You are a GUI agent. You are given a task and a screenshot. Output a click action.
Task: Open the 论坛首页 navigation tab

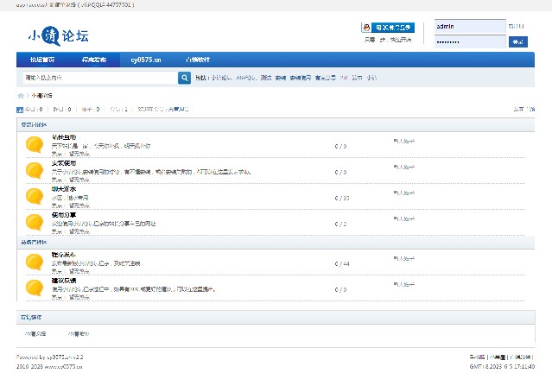click(x=42, y=60)
